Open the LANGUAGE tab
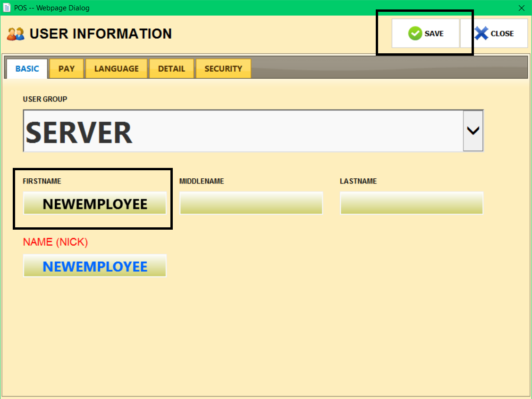This screenshot has width=532, height=399. pos(117,68)
